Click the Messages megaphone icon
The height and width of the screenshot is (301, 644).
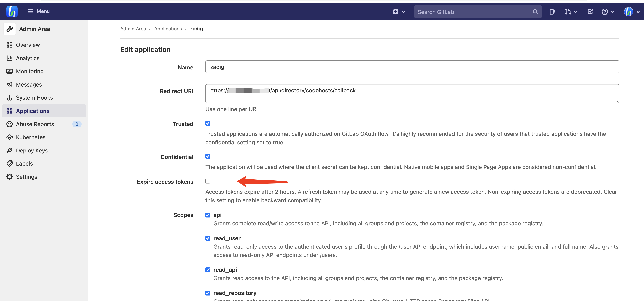(x=9, y=84)
